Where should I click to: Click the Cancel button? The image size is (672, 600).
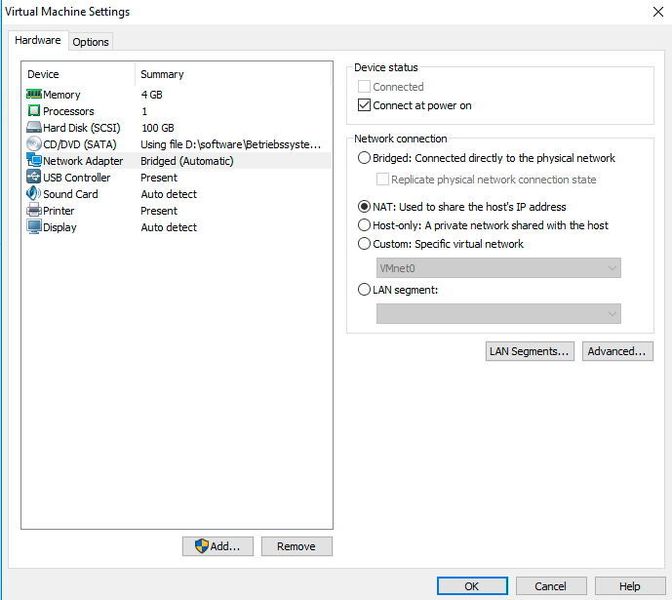tap(551, 586)
